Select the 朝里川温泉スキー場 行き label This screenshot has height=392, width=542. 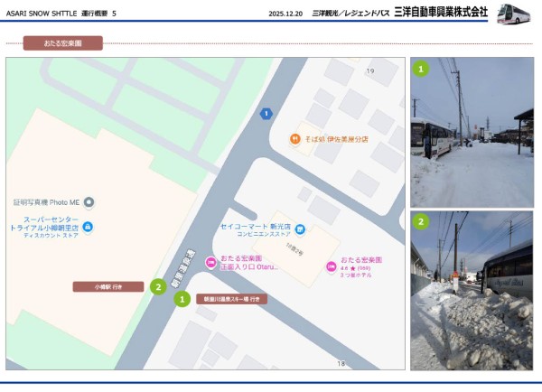pyautogui.click(x=231, y=298)
